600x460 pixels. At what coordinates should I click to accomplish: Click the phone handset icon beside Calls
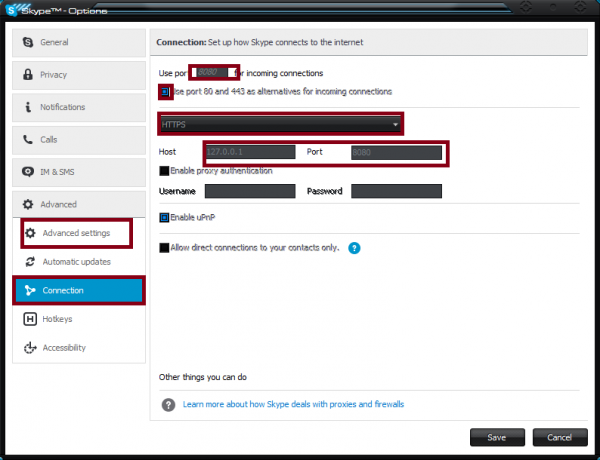pos(28,139)
